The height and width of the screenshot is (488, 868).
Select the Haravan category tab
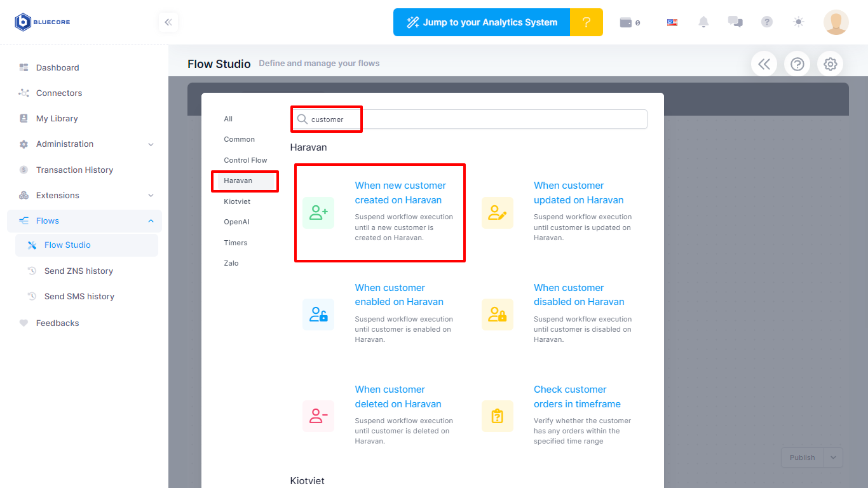tap(246, 180)
